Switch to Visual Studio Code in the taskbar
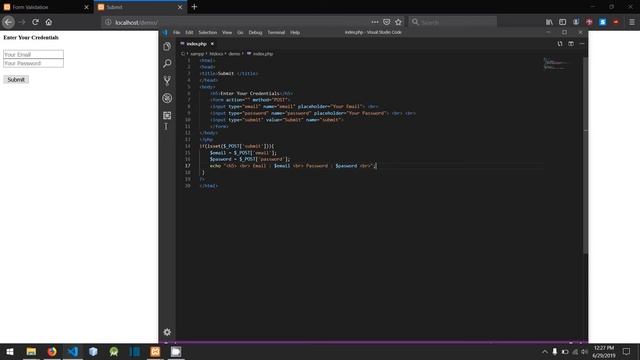 tap(73, 351)
